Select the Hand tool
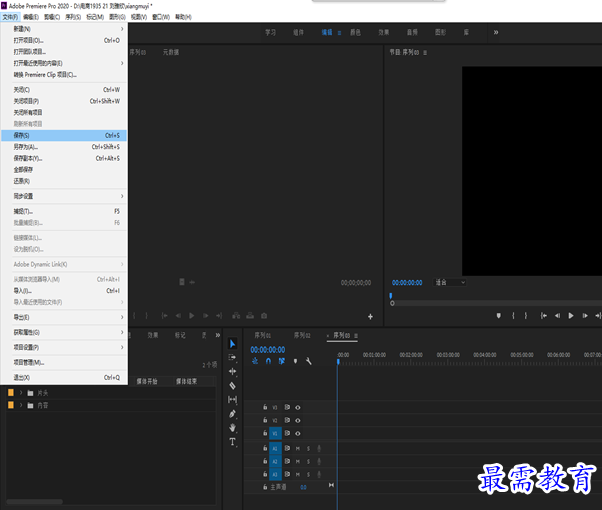This screenshot has width=602, height=510. pyautogui.click(x=232, y=428)
